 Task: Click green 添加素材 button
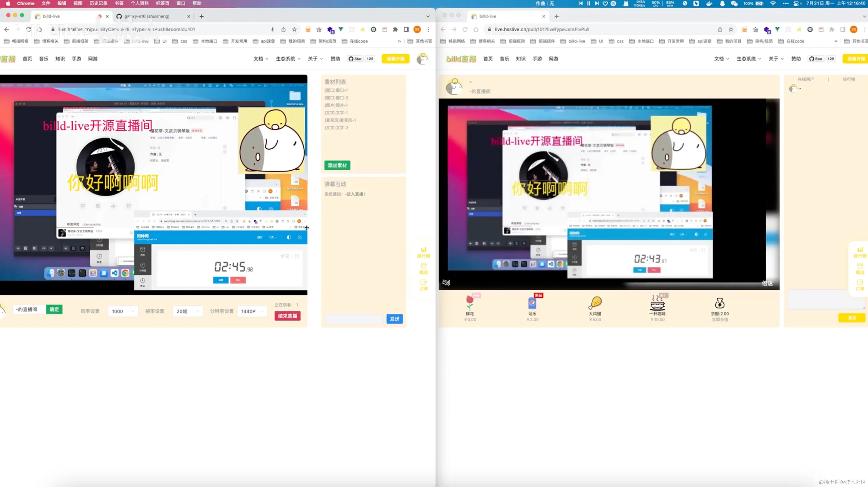pos(337,165)
